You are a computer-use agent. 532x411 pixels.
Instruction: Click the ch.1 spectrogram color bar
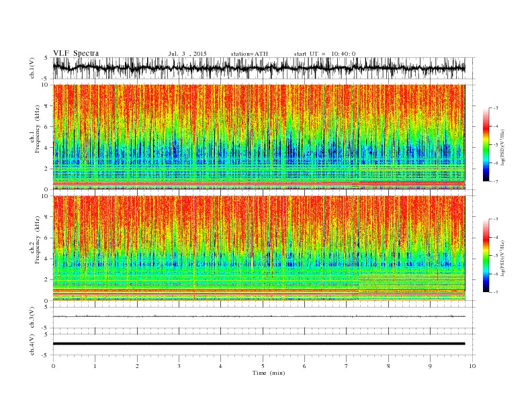[486, 144]
